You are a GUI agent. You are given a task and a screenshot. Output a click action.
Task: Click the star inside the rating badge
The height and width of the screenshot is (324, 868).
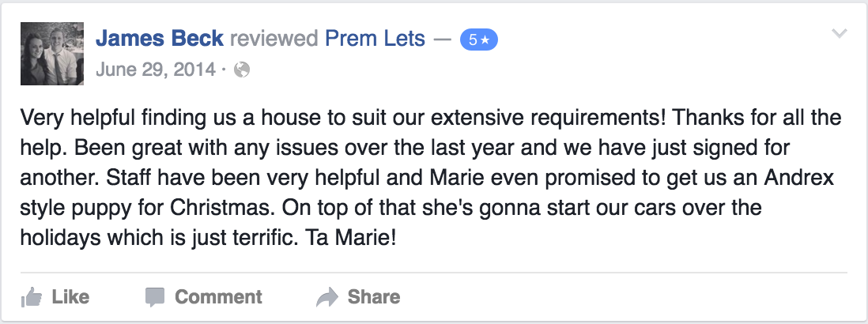(485, 40)
